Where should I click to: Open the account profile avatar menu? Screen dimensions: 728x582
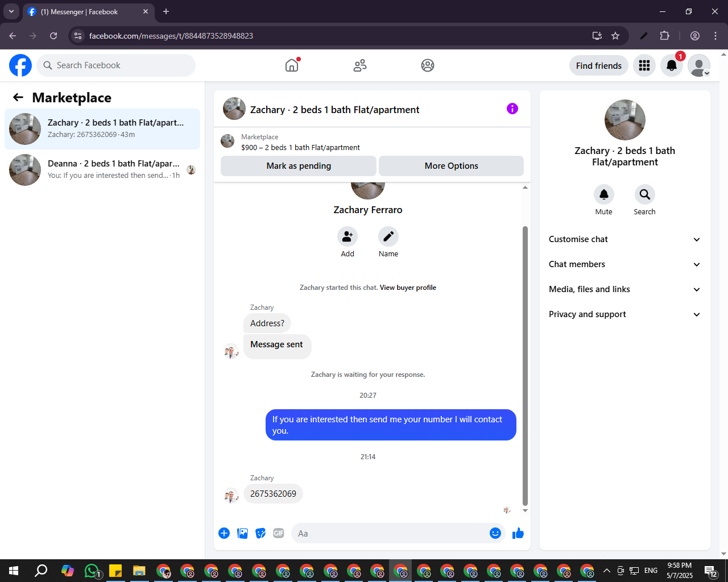[x=699, y=65]
